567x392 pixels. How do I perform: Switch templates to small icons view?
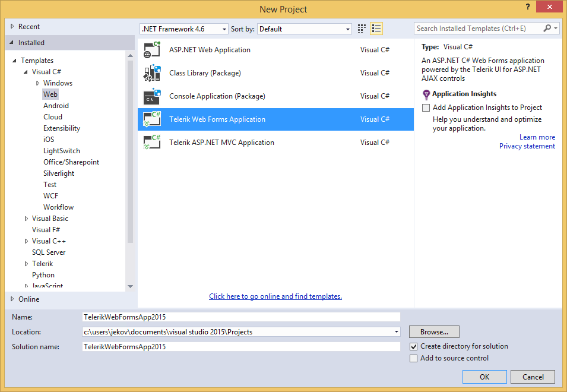pos(361,28)
